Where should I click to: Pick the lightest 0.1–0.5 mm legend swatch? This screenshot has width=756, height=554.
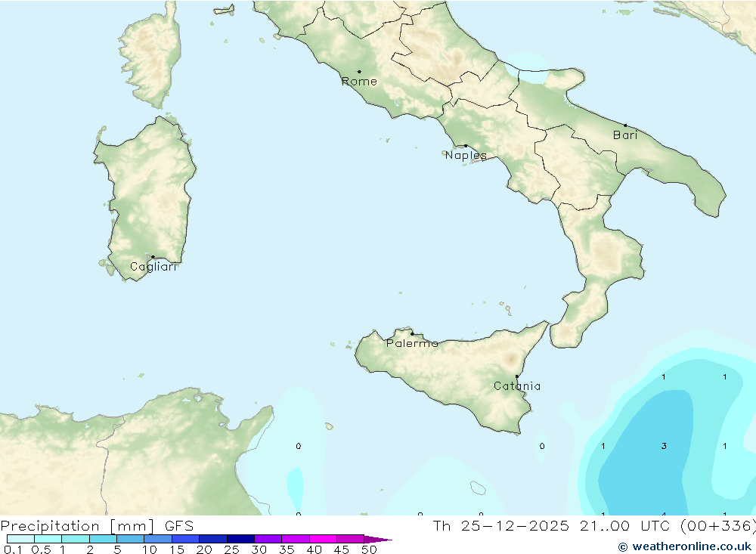click(20, 539)
